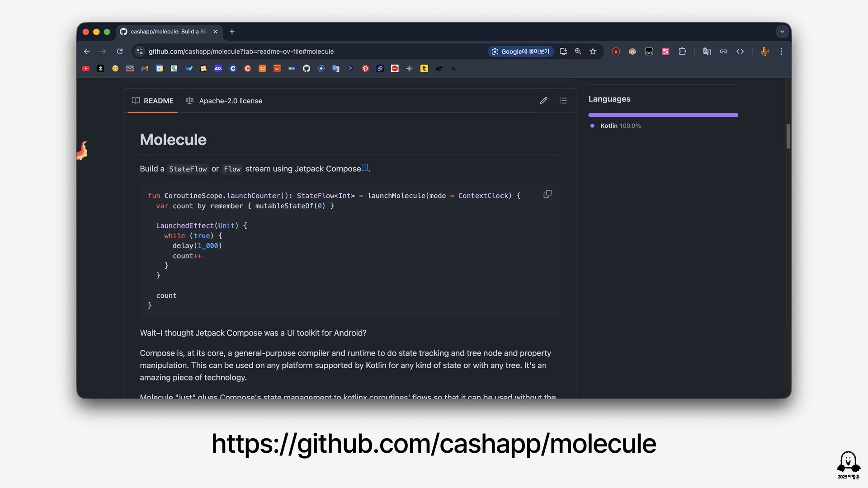Screen dimensions: 868x488
Task: Copy the code snippet with copy icon
Action: [x=547, y=194]
